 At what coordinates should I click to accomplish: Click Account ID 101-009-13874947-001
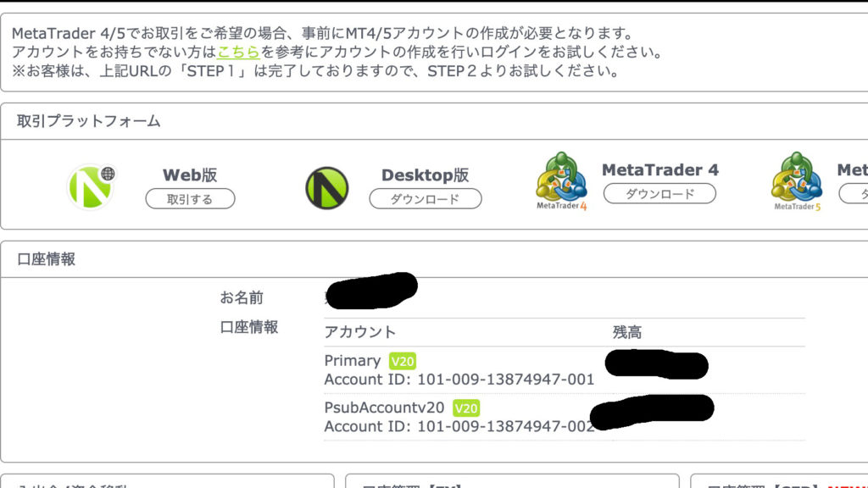tap(459, 380)
